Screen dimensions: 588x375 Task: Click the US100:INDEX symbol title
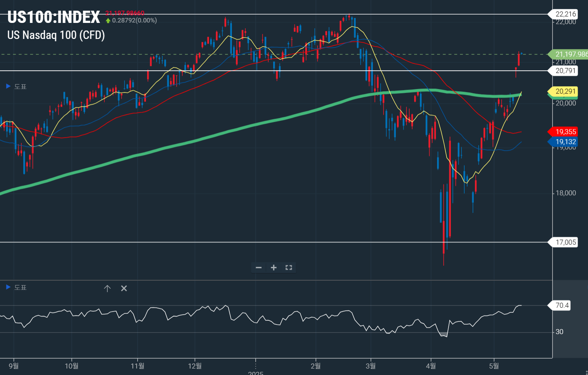[53, 17]
